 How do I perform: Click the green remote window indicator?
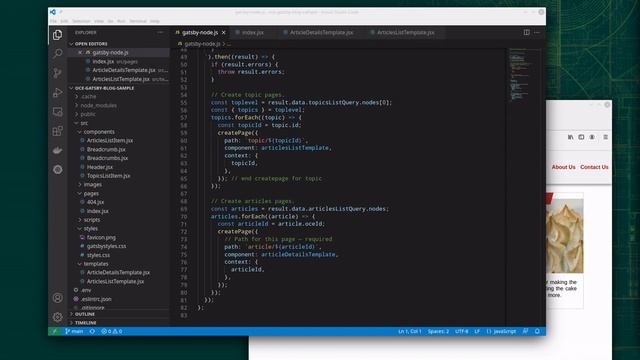coord(54,331)
